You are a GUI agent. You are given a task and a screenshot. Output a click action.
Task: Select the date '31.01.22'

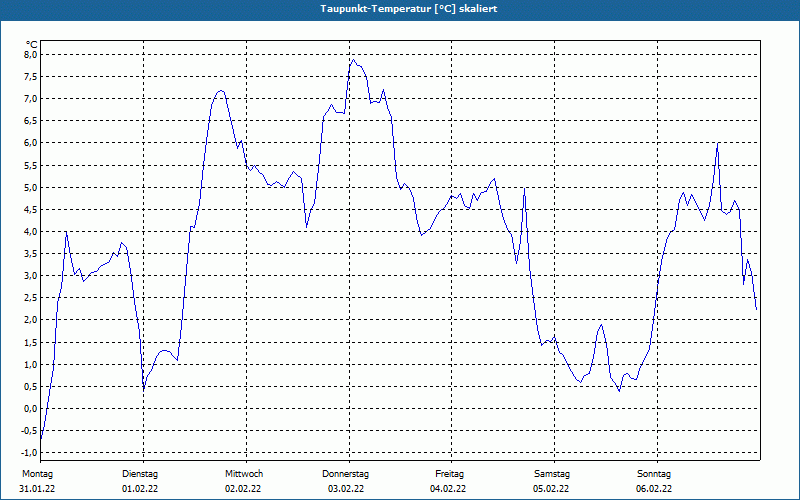(37, 489)
